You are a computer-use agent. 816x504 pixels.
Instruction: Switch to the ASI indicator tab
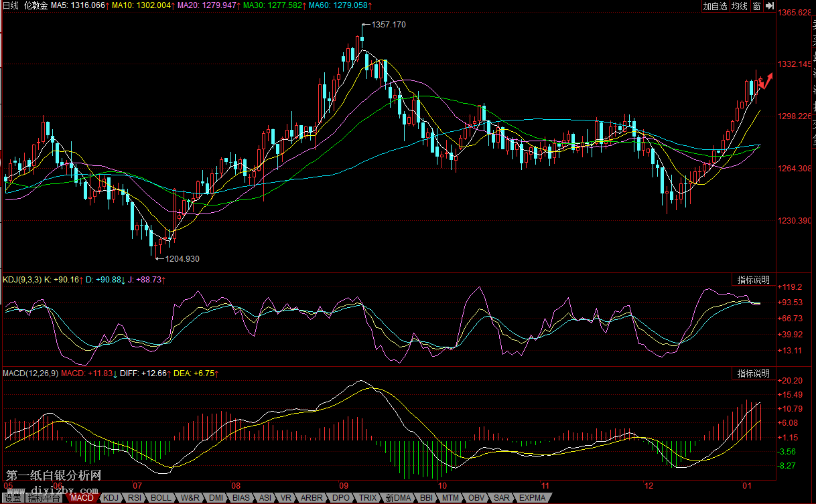click(x=265, y=498)
